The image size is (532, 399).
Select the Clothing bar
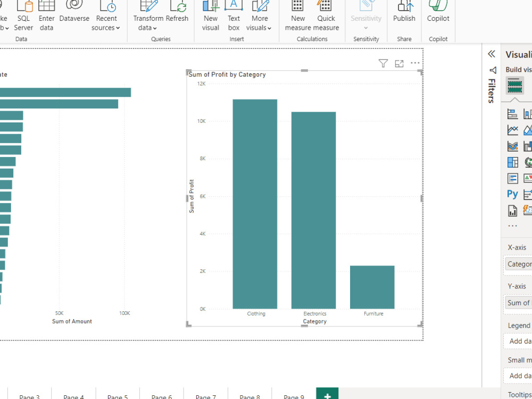tap(255, 204)
